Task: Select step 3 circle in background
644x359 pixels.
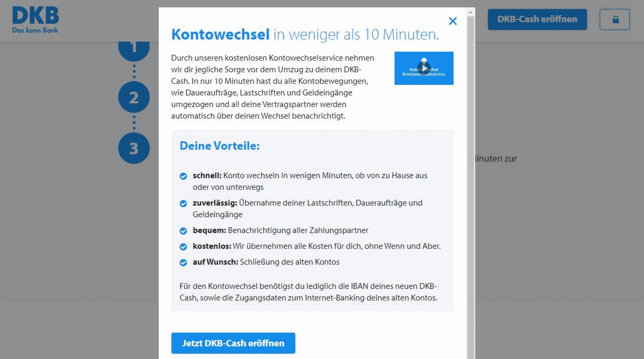Action: tap(134, 148)
